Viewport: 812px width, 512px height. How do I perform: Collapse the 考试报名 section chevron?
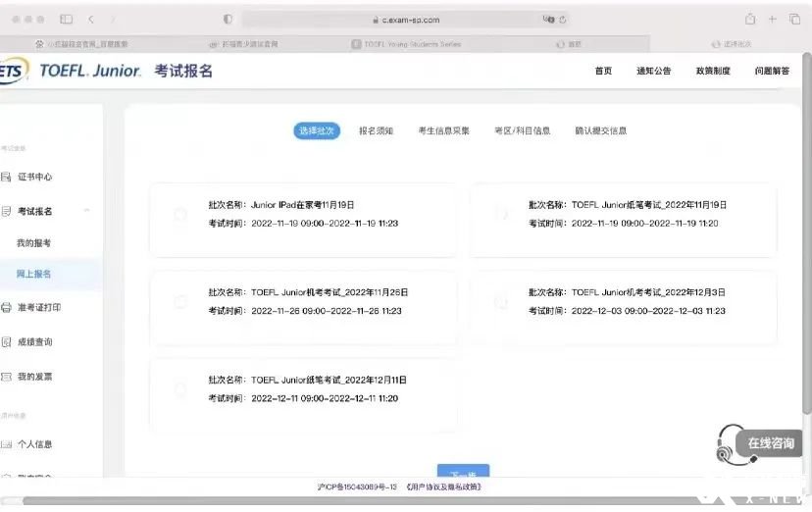click(87, 211)
